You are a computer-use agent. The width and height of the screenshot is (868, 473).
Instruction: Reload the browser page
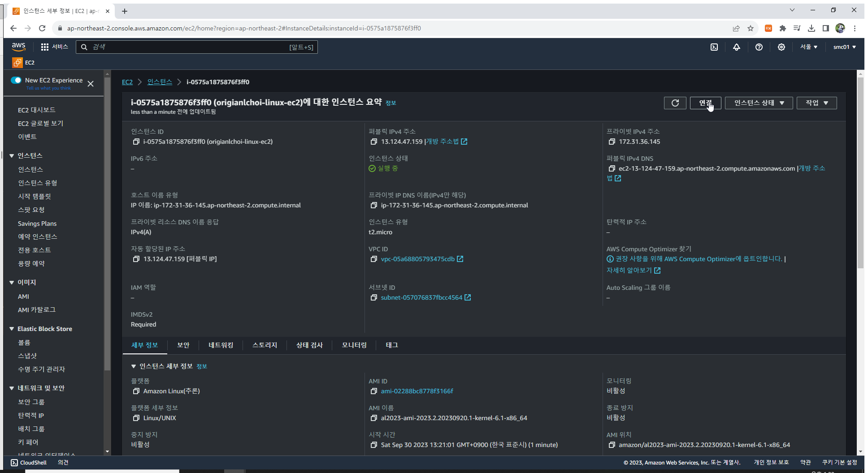pos(42,28)
